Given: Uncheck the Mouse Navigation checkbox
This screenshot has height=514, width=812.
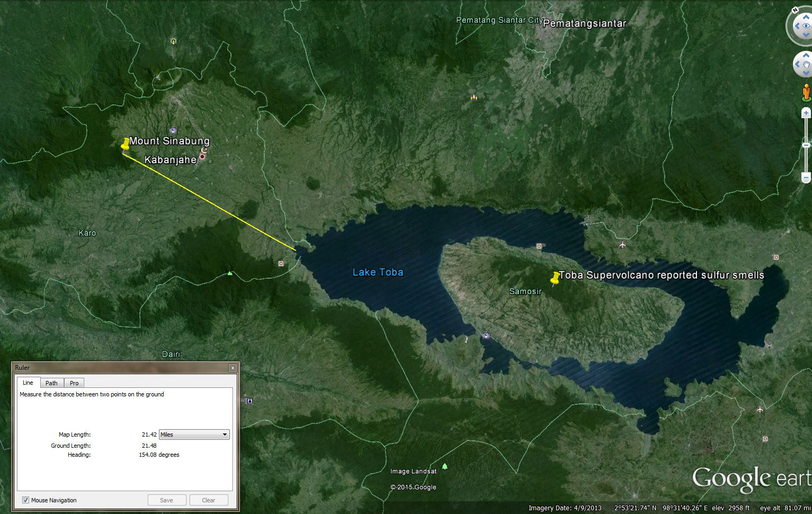Looking at the screenshot, I should click(x=25, y=500).
